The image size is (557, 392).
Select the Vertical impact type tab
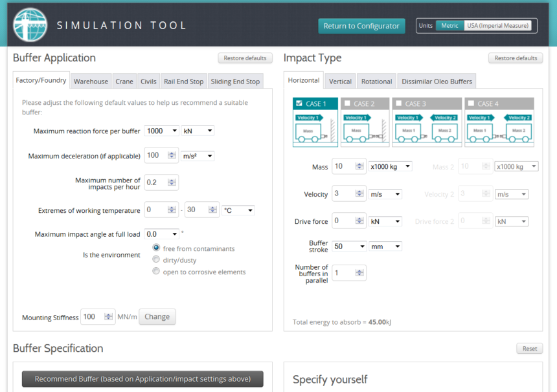pos(340,82)
